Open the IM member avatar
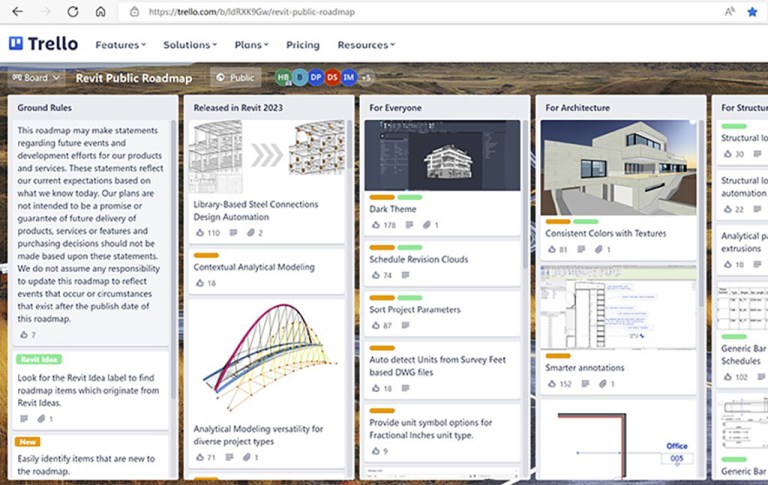This screenshot has width=768, height=485. 348,77
